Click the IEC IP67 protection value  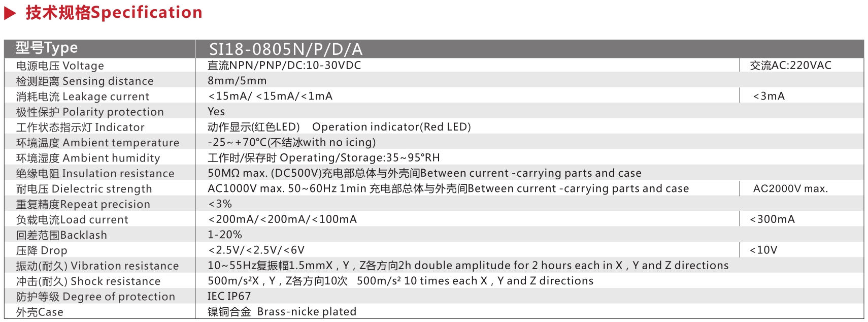coord(229,296)
